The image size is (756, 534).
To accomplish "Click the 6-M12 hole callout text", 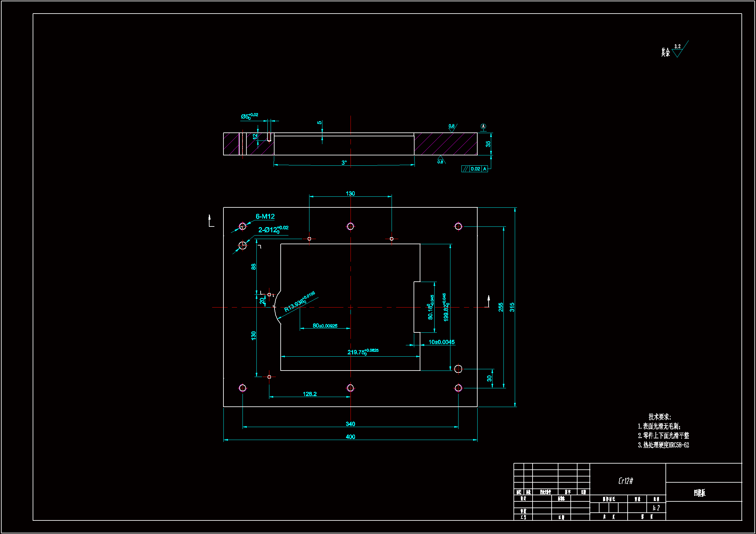I will (265, 216).
